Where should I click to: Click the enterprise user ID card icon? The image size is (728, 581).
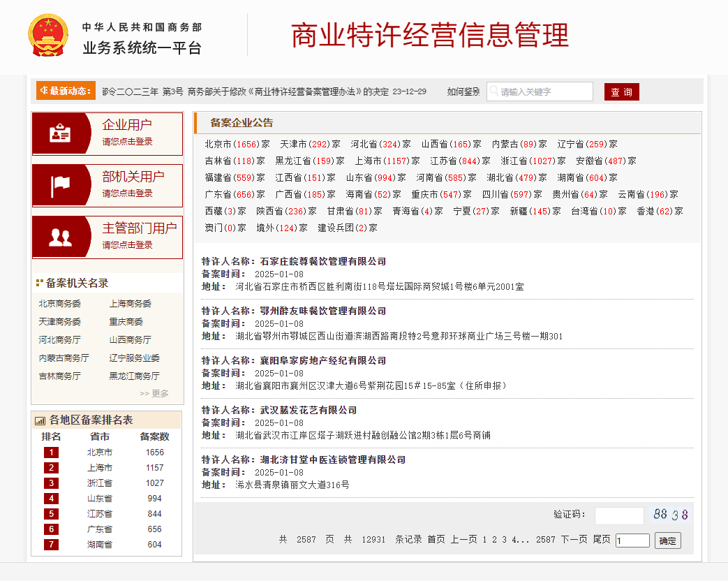click(x=60, y=133)
